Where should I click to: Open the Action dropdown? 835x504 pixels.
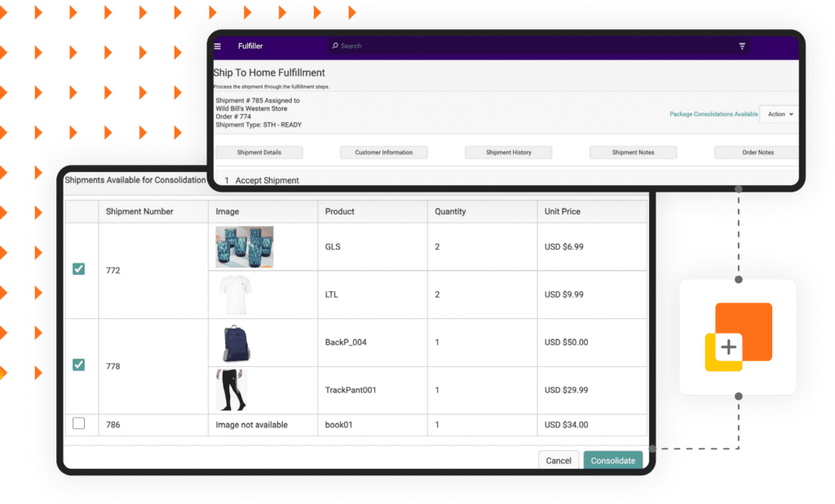coord(780,114)
